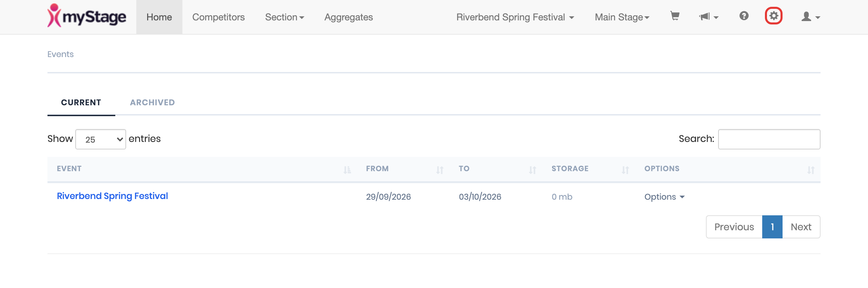Open the Competitors page
Viewport: 868px width, 288px height.
pyautogui.click(x=218, y=17)
